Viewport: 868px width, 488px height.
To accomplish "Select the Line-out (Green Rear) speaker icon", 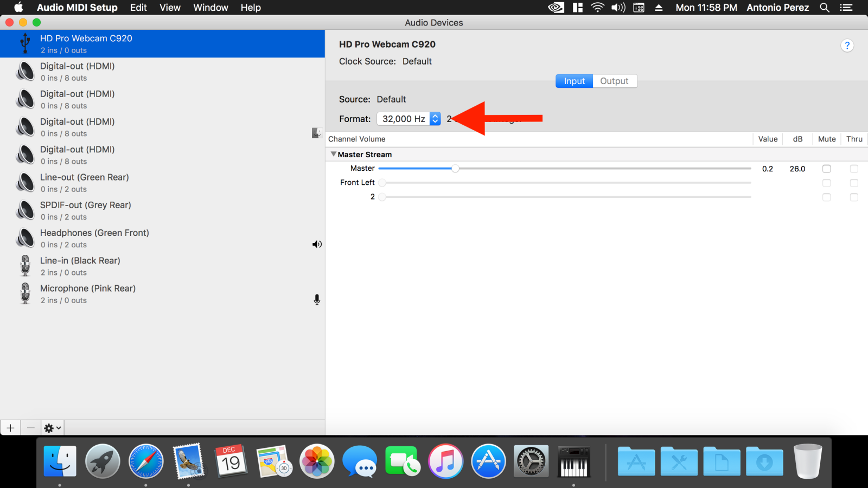I will click(25, 183).
